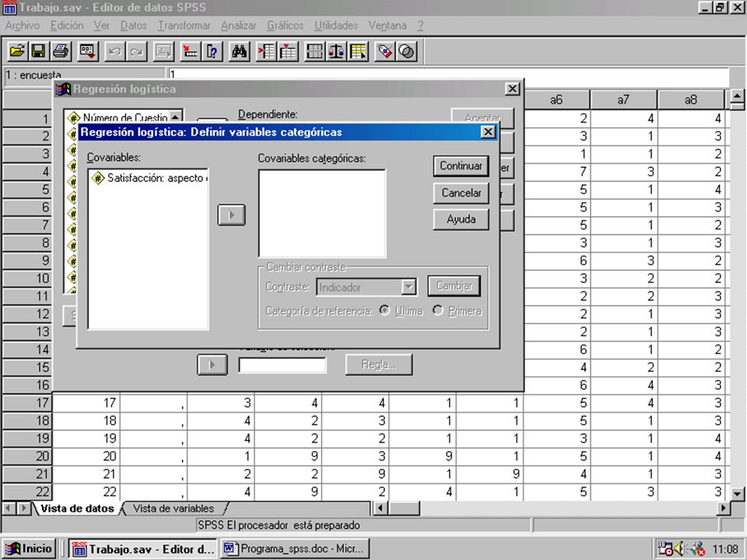Click the a8 column header
The height and width of the screenshot is (560, 747).
click(691, 100)
